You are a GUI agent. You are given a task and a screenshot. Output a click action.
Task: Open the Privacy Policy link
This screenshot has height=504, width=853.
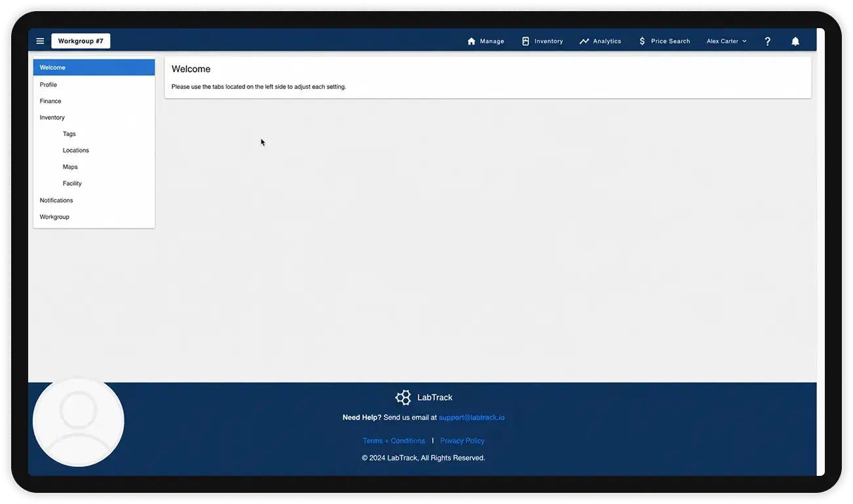463,441
